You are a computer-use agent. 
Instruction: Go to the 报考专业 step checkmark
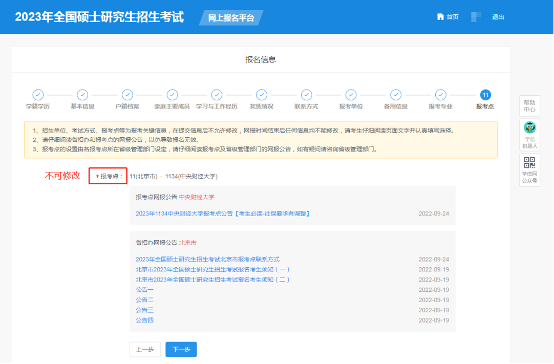(441, 95)
